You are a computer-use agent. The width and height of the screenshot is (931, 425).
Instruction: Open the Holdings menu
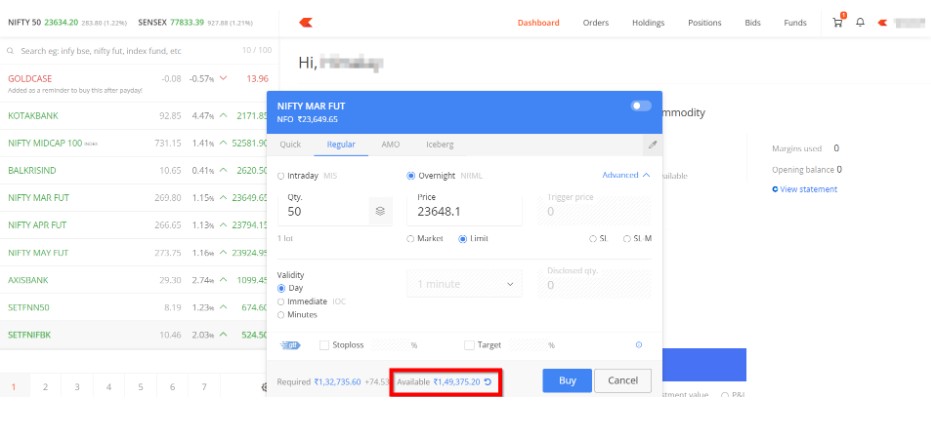pos(648,22)
